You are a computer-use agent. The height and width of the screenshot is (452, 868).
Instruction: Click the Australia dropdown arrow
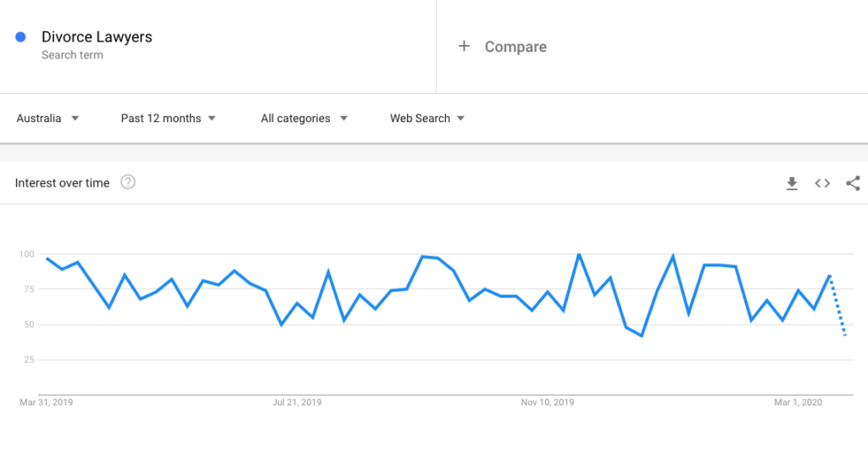coord(75,119)
